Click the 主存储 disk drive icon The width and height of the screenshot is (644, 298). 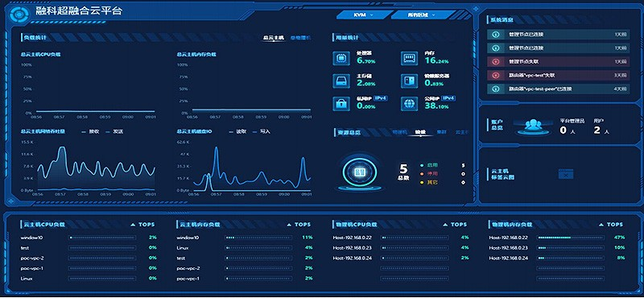tap(341, 81)
